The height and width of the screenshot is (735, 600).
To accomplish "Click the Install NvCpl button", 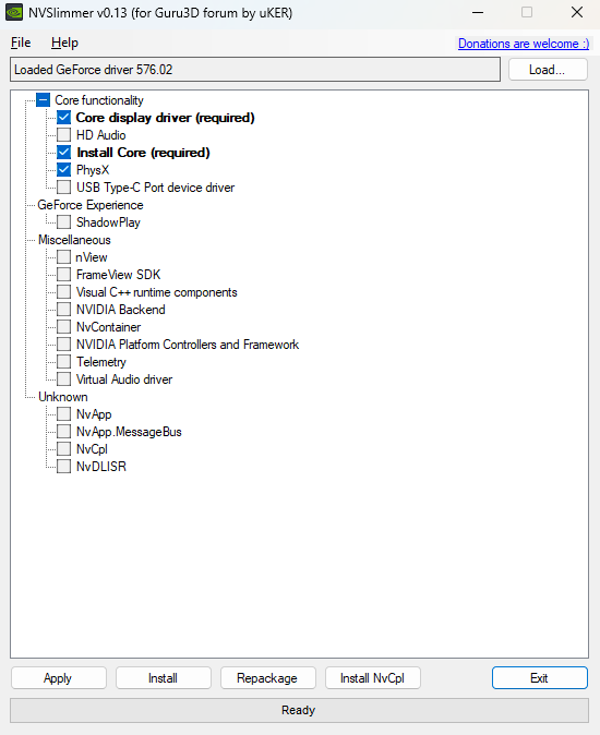I will point(373,678).
